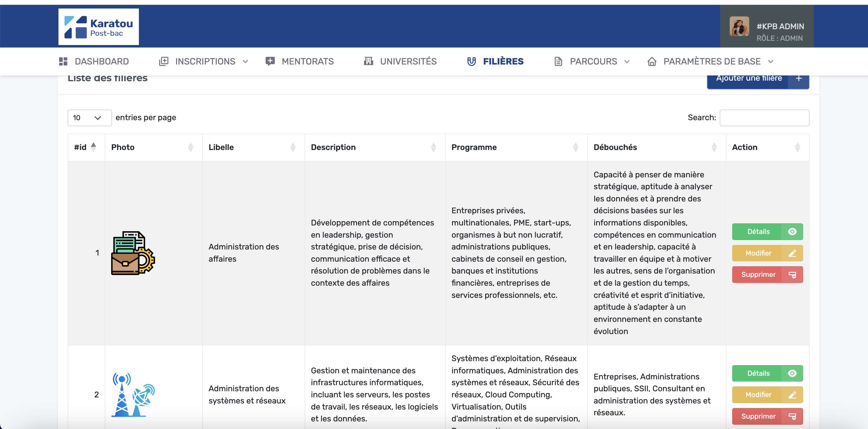Click Détails for Administration des systèmes et réseaux

[767, 373]
